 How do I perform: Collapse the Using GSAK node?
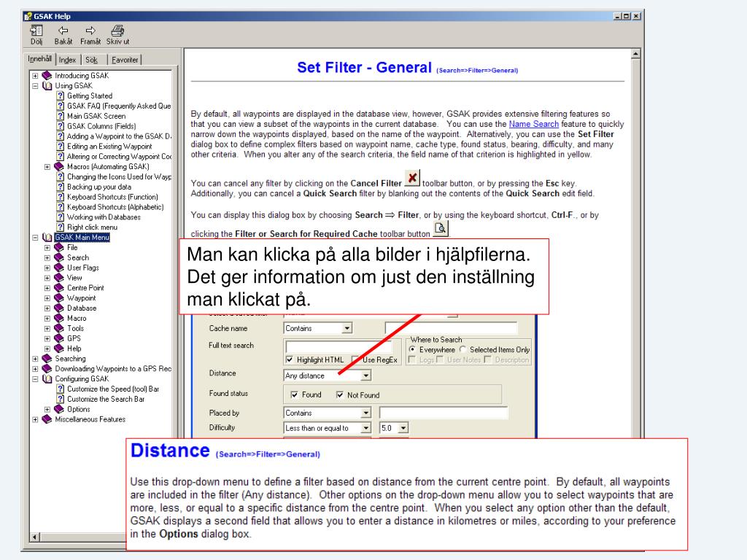pyautogui.click(x=35, y=86)
